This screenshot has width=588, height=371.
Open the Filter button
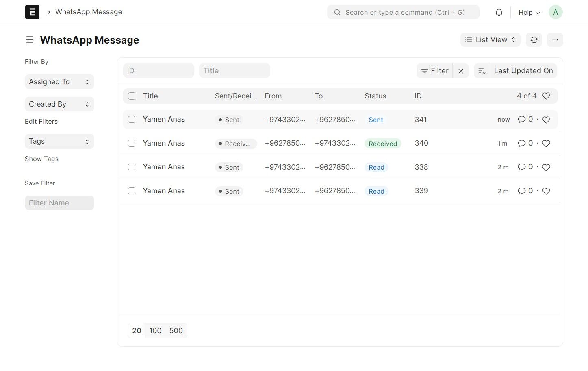click(x=434, y=71)
